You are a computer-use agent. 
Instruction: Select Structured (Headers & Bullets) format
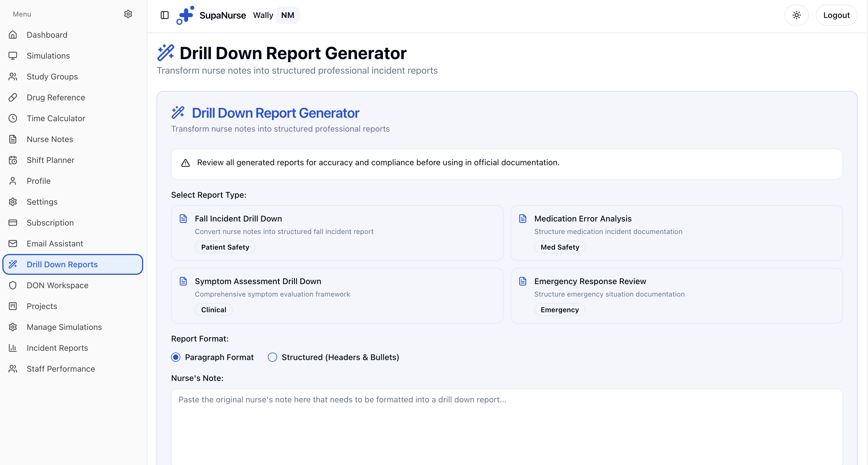272,357
